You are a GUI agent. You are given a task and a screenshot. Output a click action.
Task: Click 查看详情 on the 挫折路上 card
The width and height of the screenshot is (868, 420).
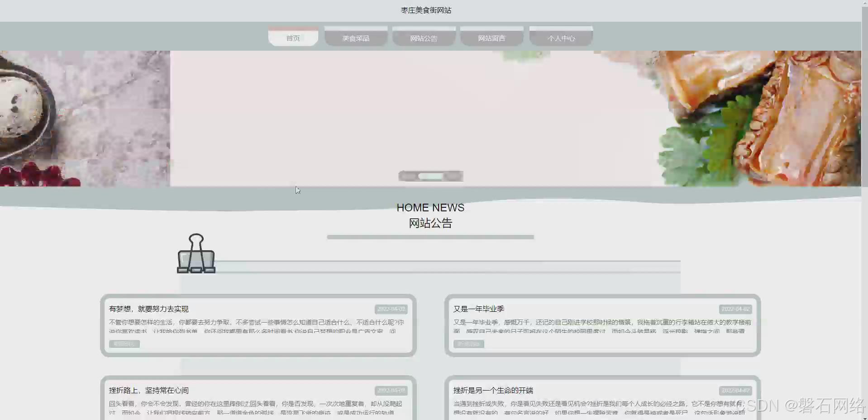click(124, 419)
